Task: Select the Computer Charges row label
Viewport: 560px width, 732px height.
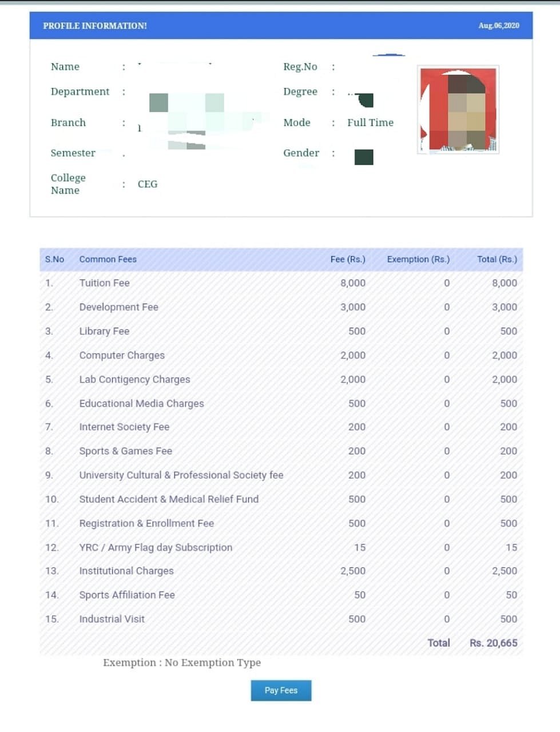Action: point(122,355)
